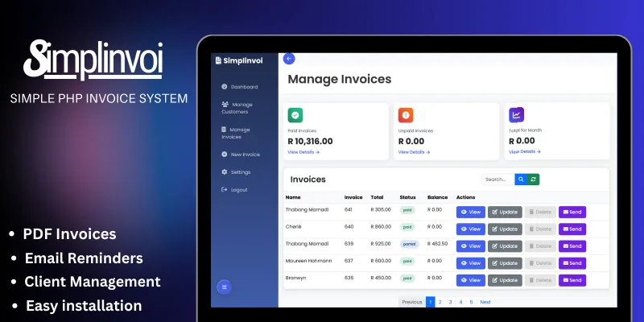Update invoice 641
The height and width of the screenshot is (322, 644).
point(505,213)
